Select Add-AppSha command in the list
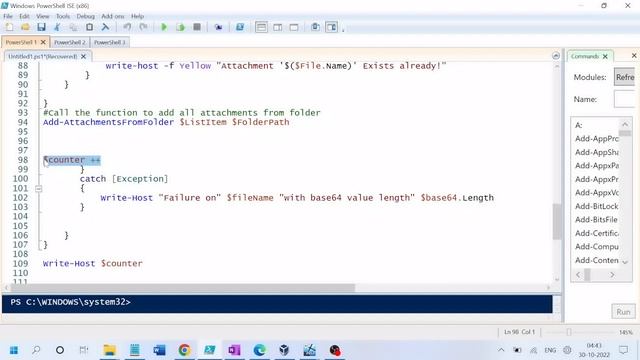The height and width of the screenshot is (360, 640). pos(596,152)
